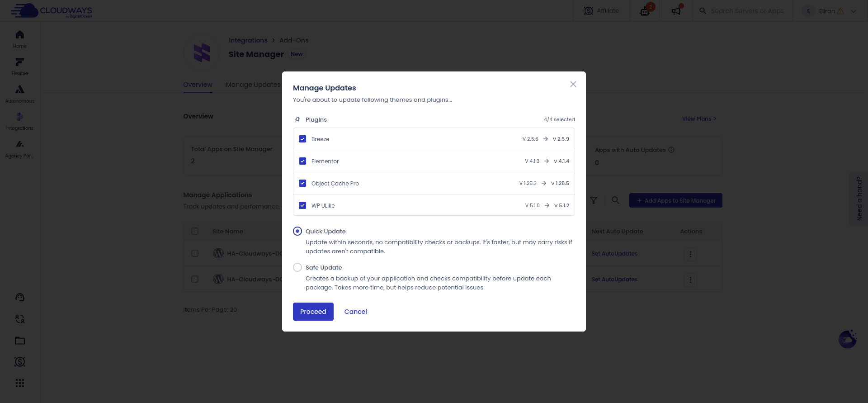Click Set AutoUpdates in the first row

pyautogui.click(x=614, y=254)
